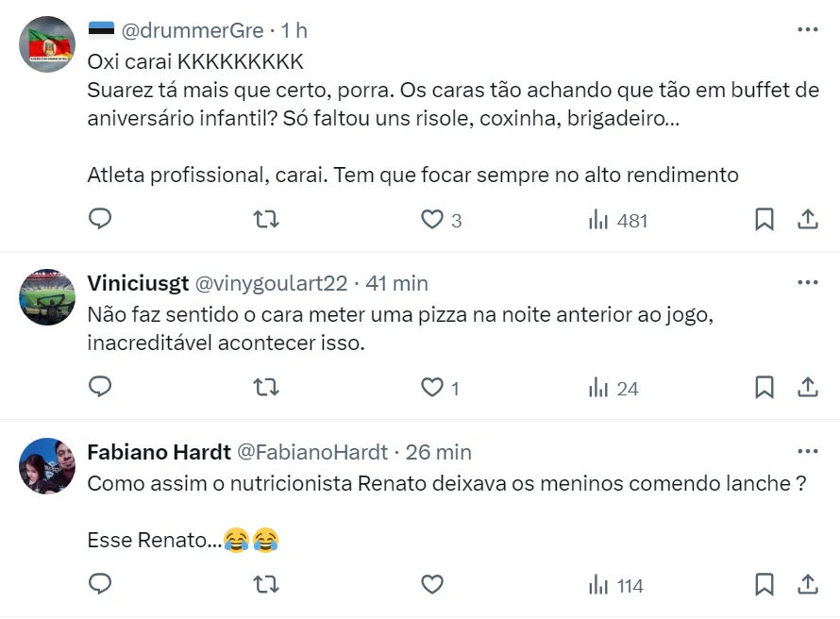Viewport: 840px width, 619px height.
Task: Retweet Viniciusgt's pizza tweet
Action: 267,387
